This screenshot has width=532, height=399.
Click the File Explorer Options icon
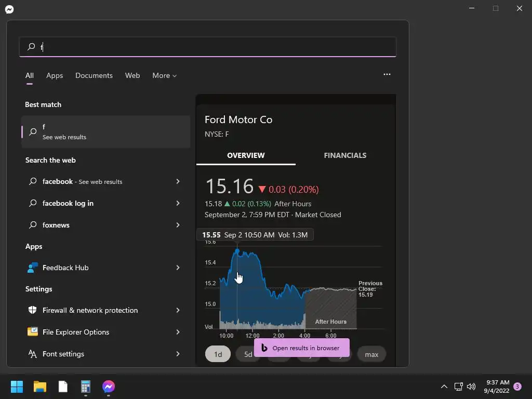click(x=33, y=331)
